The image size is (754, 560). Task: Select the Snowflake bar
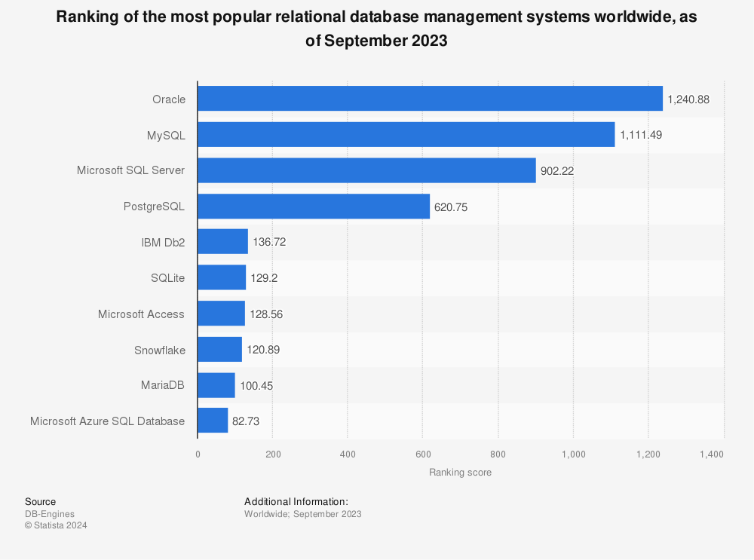click(220, 350)
